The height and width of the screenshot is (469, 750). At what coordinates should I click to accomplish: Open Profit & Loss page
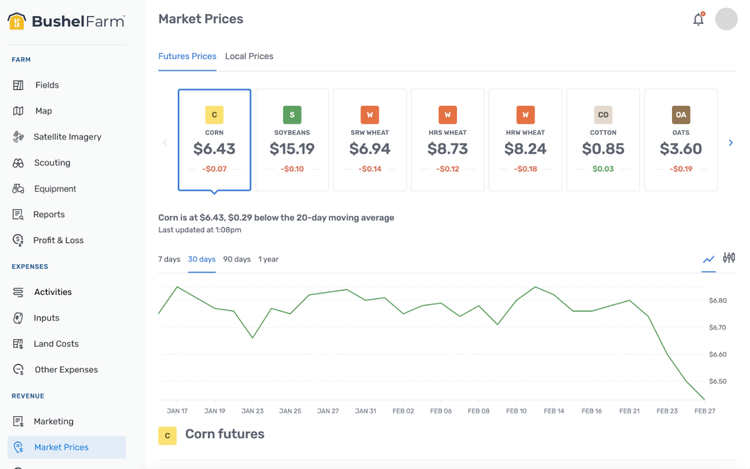(x=58, y=240)
